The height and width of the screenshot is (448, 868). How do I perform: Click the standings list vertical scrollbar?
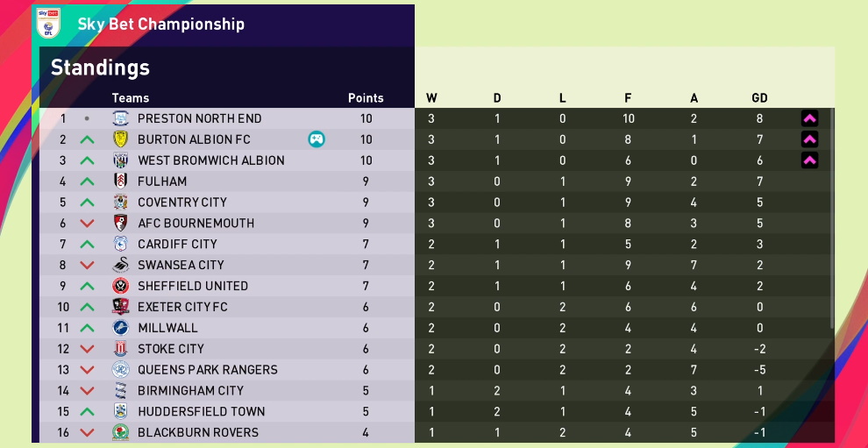click(831, 219)
